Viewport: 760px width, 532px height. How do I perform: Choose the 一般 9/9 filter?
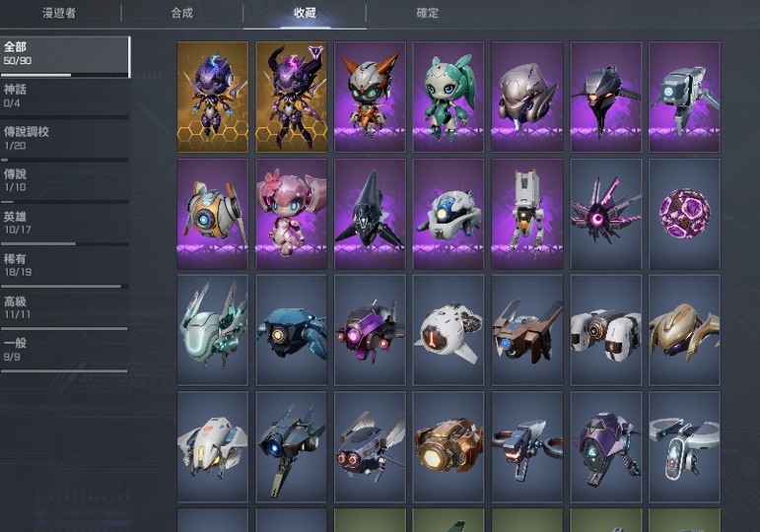[x=65, y=353]
